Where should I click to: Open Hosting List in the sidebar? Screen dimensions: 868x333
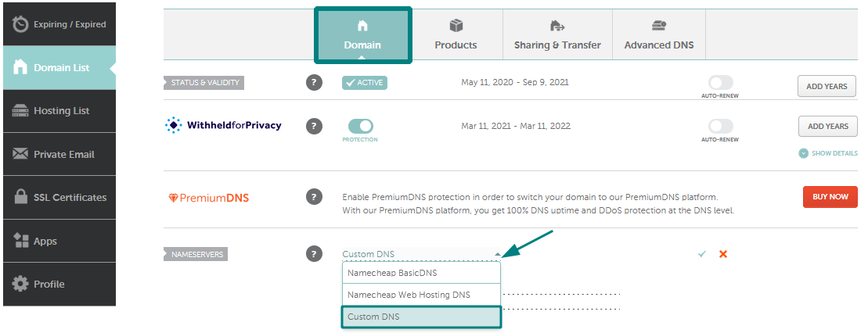point(59,111)
